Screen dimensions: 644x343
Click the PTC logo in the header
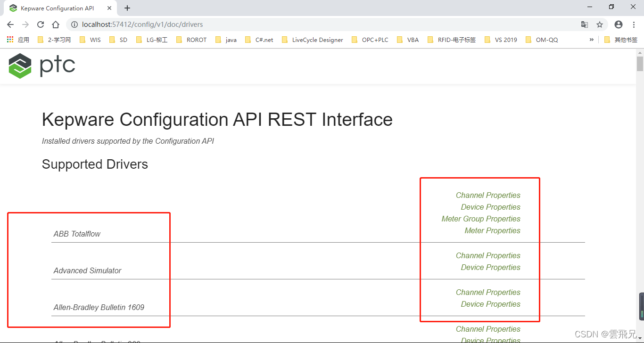pos(42,65)
